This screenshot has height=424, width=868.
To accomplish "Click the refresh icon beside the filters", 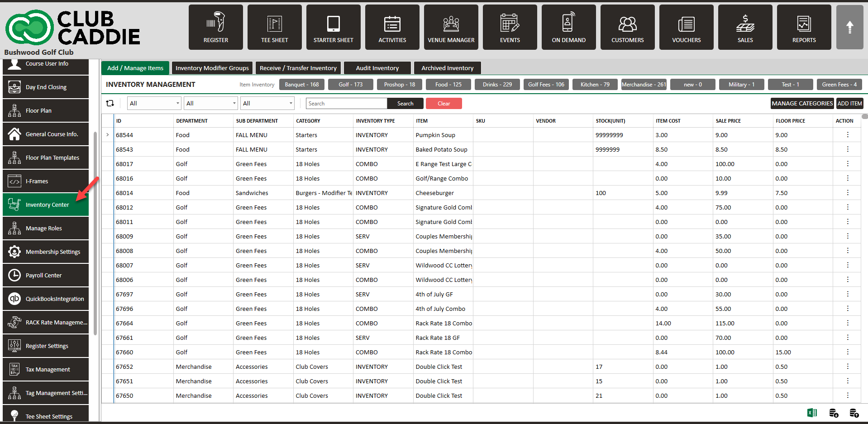I will 110,103.
